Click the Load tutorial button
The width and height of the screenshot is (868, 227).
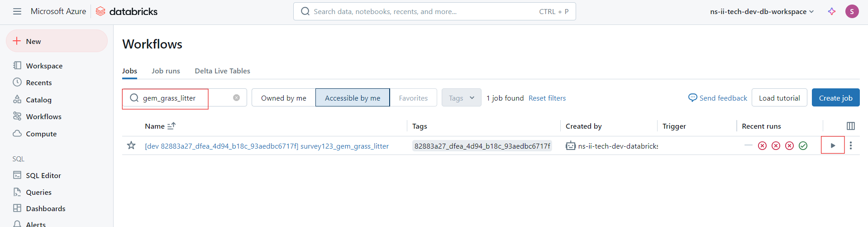click(779, 98)
